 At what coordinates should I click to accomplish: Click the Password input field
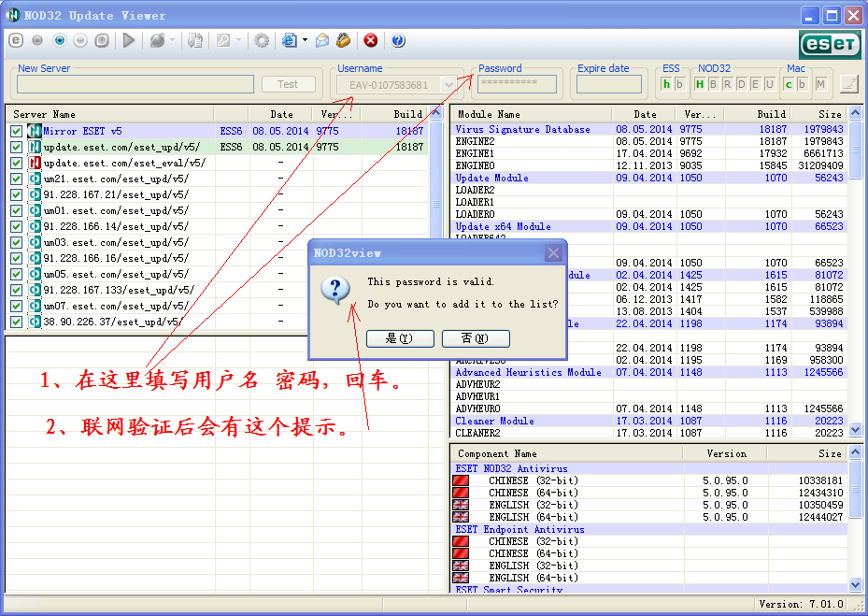(517, 84)
